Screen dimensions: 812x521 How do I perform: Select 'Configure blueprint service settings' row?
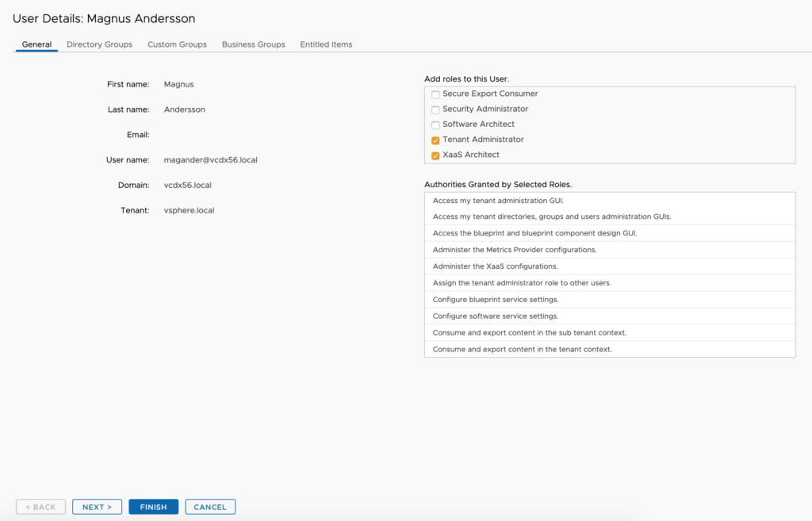[496, 300]
